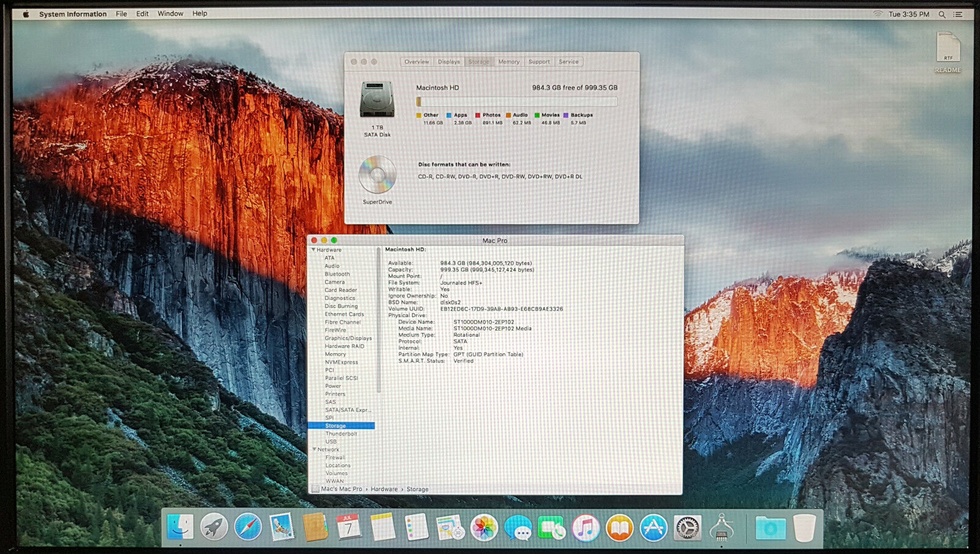Select Firewall under Network
The image size is (980, 554).
[x=335, y=457]
